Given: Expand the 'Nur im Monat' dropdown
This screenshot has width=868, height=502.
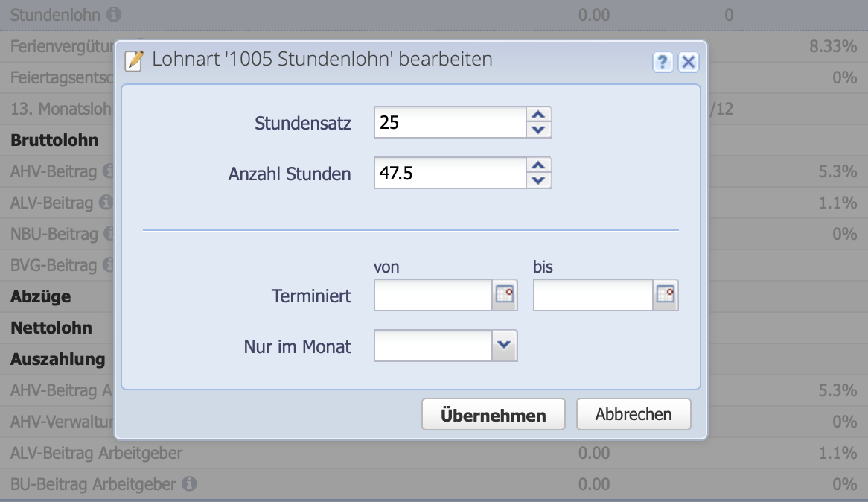Looking at the screenshot, I should (504, 346).
